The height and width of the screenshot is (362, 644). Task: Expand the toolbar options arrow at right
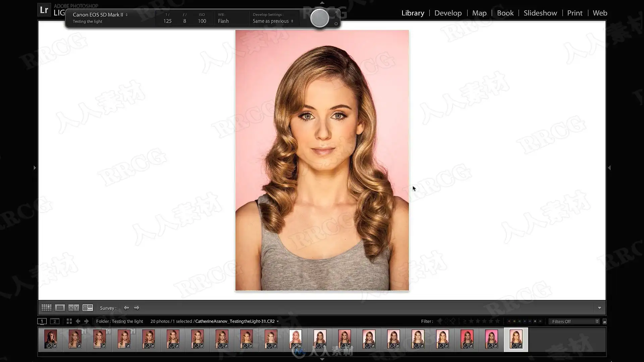coord(599,308)
